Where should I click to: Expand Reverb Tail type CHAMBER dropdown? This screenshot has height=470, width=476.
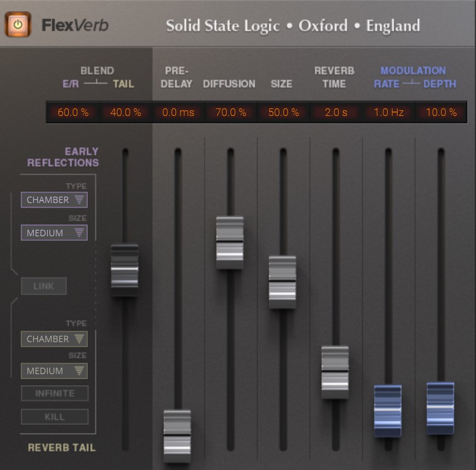coord(54,339)
